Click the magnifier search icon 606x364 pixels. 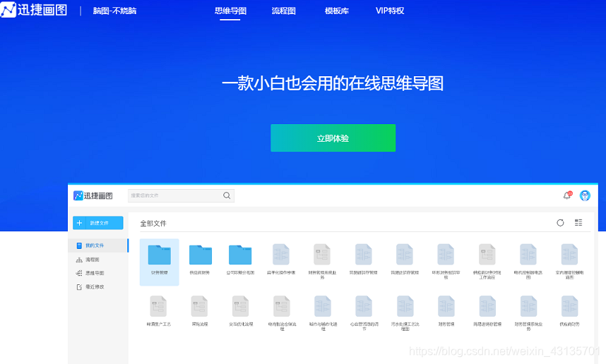click(227, 195)
